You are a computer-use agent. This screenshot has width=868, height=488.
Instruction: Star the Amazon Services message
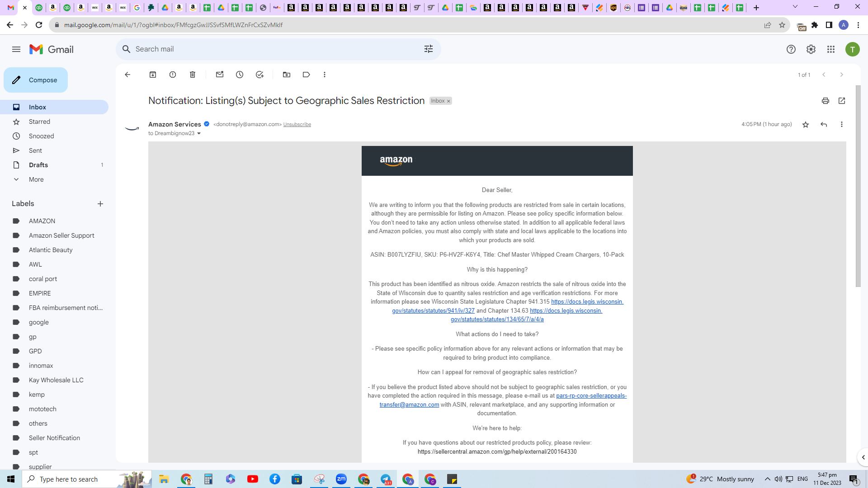point(806,125)
